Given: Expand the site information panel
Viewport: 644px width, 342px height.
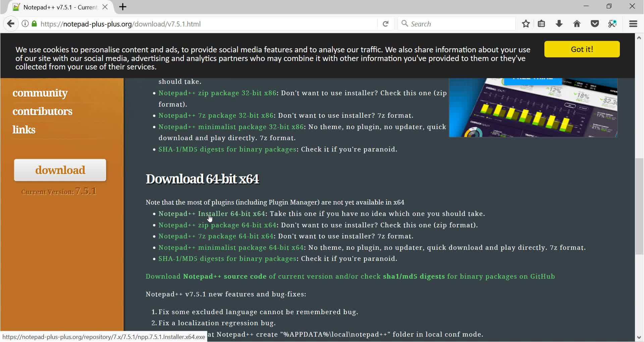Looking at the screenshot, I should point(25,23).
